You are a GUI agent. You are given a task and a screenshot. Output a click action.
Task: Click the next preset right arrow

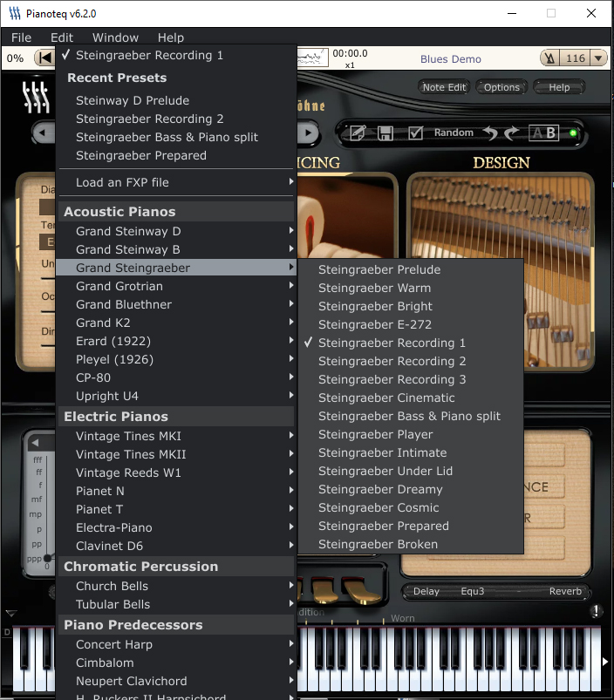click(x=308, y=133)
